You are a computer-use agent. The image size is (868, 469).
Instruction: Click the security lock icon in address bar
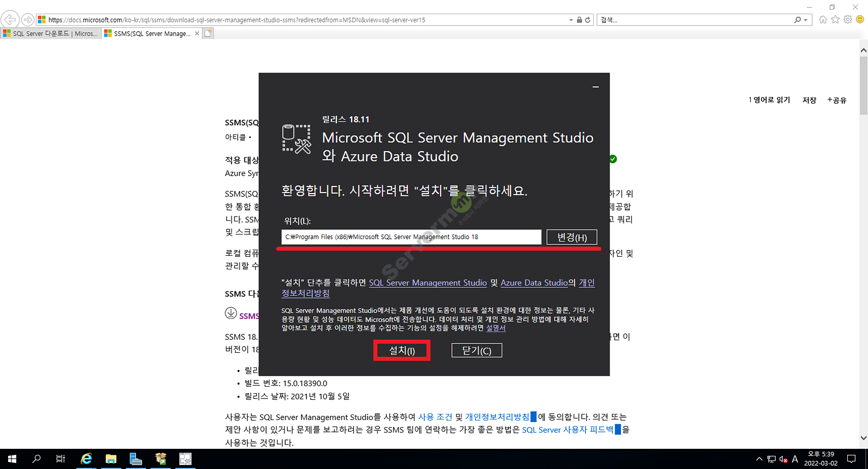579,20
